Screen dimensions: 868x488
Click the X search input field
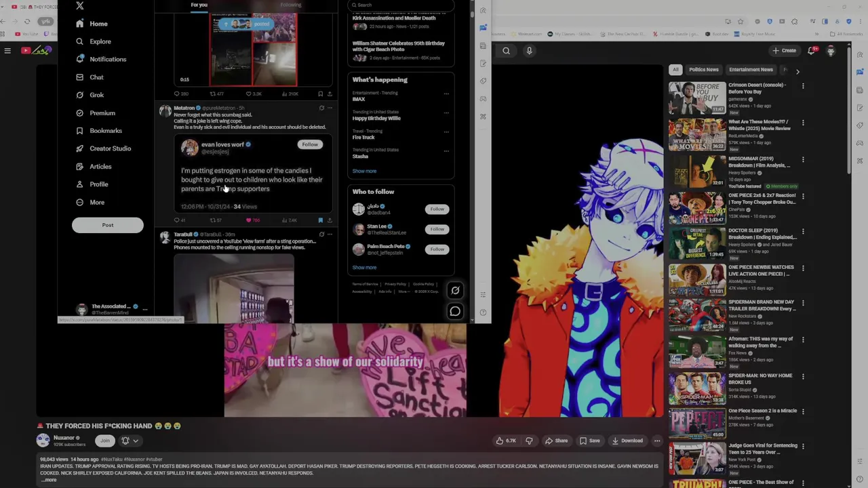tap(401, 5)
